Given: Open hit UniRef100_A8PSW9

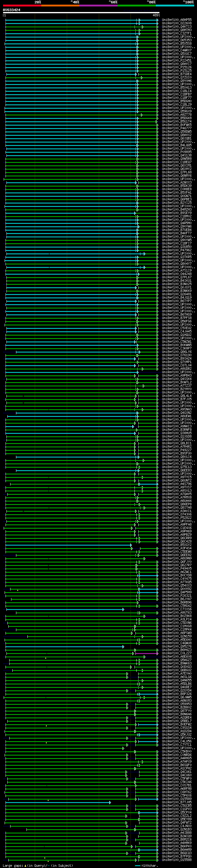Looking at the screenshot, I should pos(176,633).
